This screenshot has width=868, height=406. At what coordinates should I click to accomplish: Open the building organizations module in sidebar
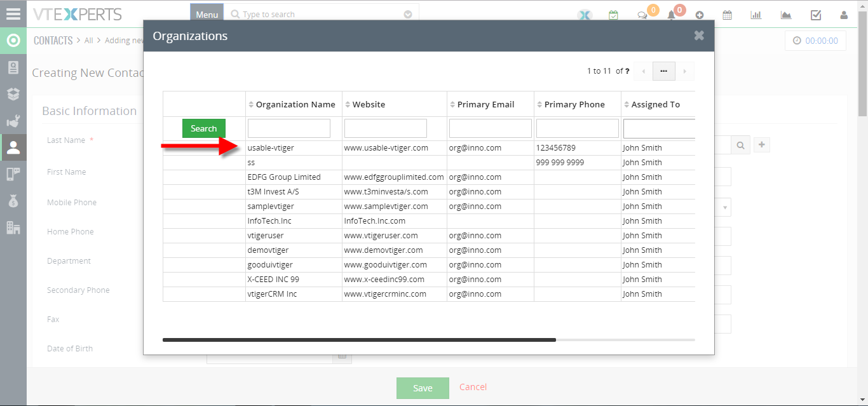coord(13,227)
